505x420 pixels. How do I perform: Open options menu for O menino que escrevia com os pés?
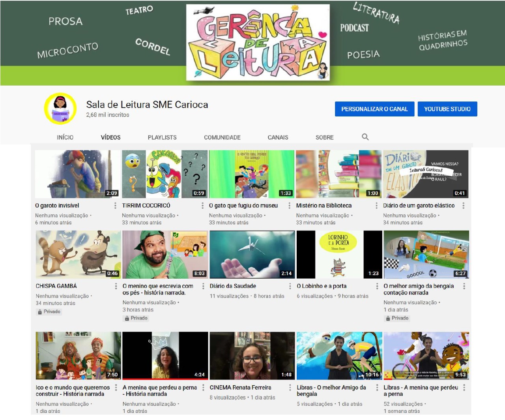(x=203, y=286)
